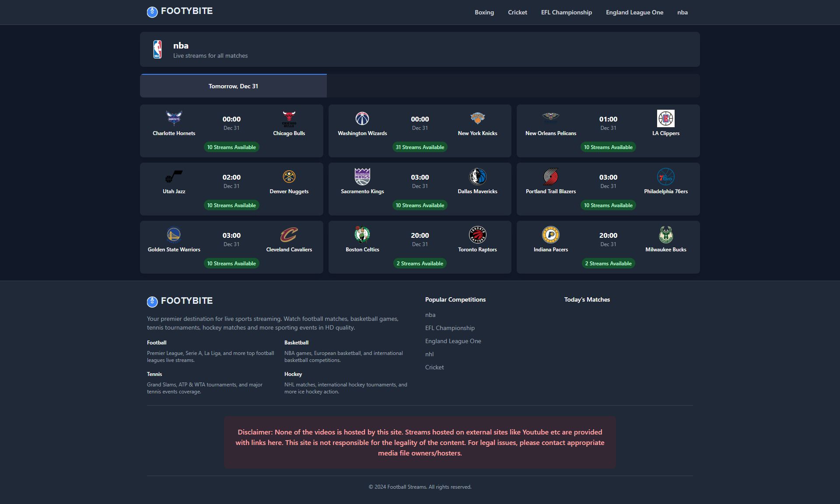Open 2 Streams Available for Celtics-Raptors
Screen dimensions: 840x504
pos(420,264)
